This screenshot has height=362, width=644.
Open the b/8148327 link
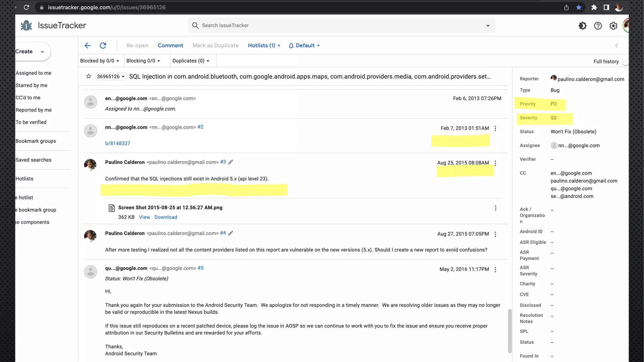[118, 143]
